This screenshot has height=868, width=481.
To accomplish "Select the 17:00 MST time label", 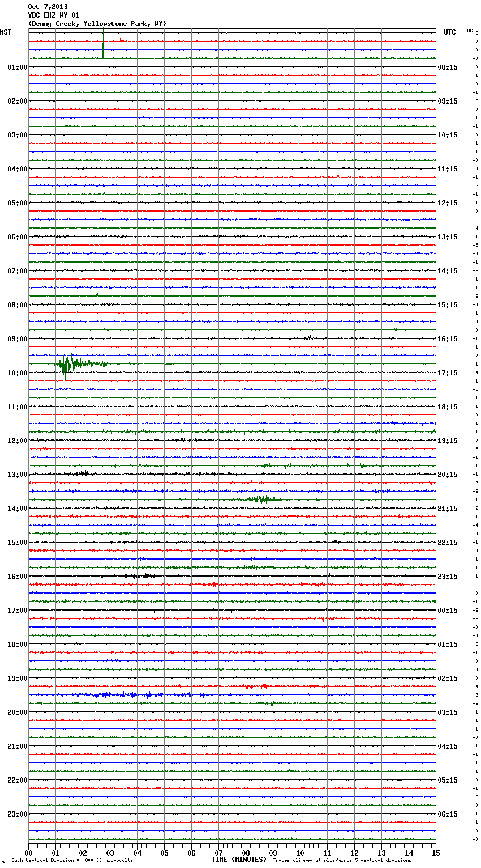I will [x=18, y=611].
